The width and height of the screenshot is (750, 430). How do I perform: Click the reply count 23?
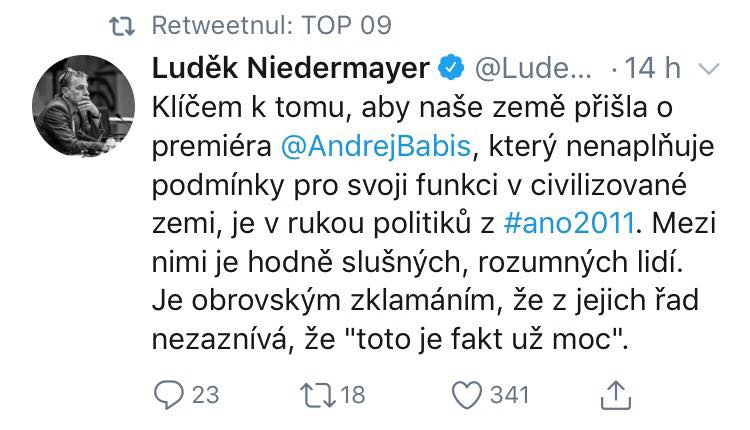206,396
